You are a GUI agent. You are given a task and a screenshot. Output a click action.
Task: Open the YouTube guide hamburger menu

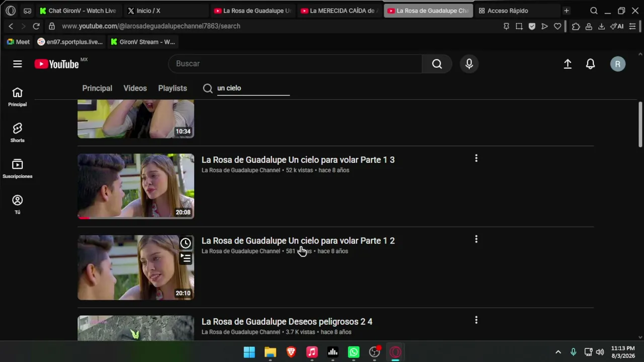[x=18, y=64]
